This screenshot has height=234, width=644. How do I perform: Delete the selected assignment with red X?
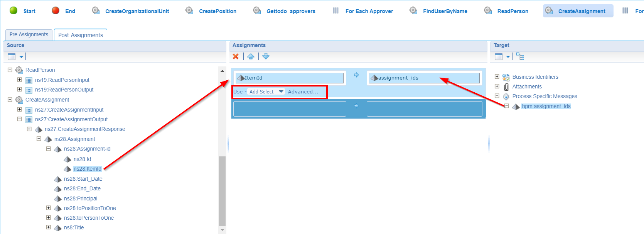(x=236, y=56)
